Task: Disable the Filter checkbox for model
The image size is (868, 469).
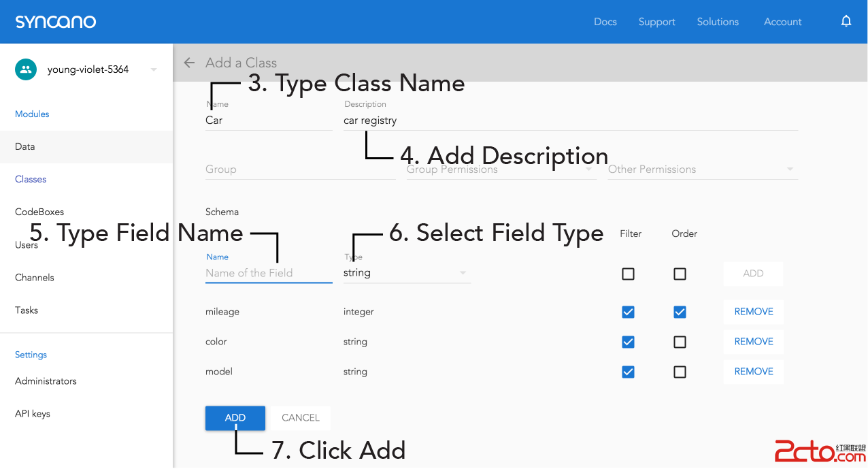Action: click(628, 372)
